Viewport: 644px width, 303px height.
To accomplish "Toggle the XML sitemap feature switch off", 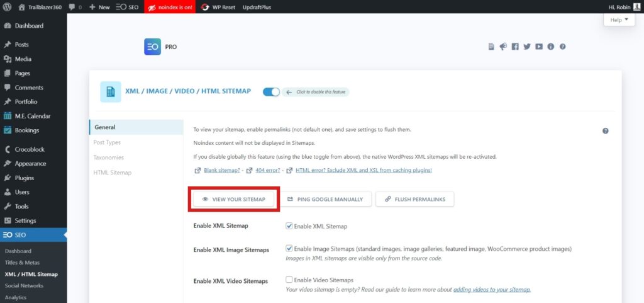I will click(271, 92).
